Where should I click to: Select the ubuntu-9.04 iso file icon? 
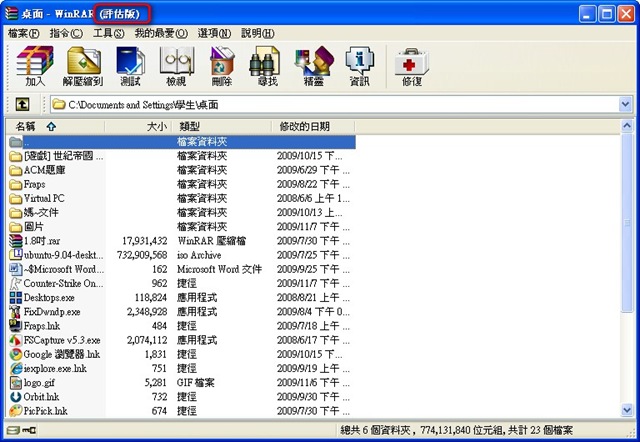click(16, 255)
